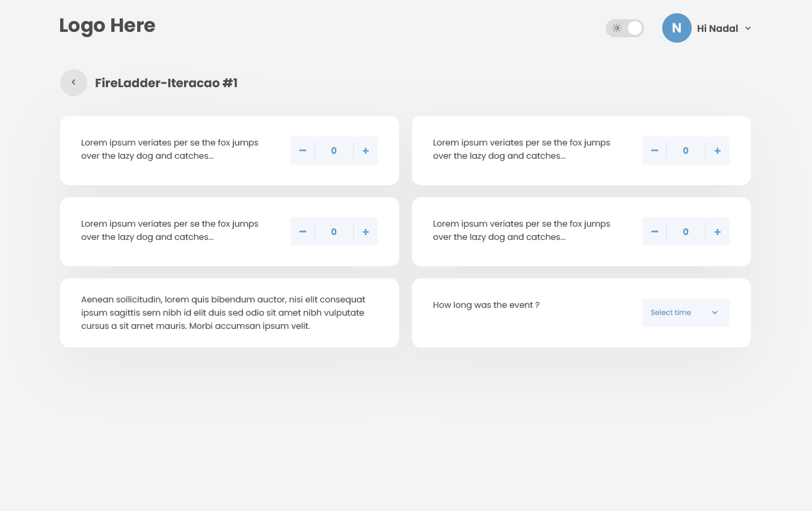Click the N profile avatar
The height and width of the screenshot is (511, 812).
[677, 28]
